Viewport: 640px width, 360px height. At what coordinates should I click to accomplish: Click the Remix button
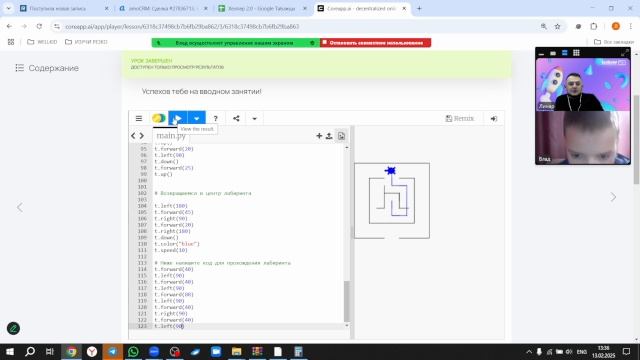460,118
